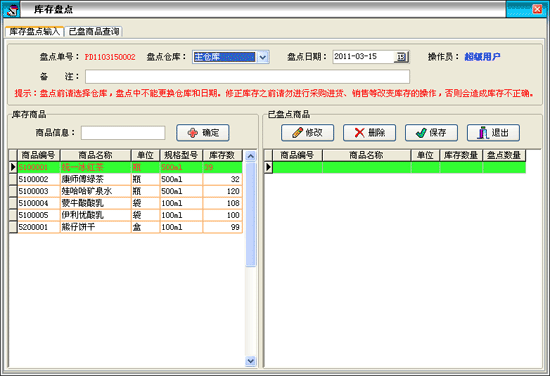Image resolution: width=550 pixels, height=376 pixels.
Task: Click product code 5100004
Action: click(33, 203)
